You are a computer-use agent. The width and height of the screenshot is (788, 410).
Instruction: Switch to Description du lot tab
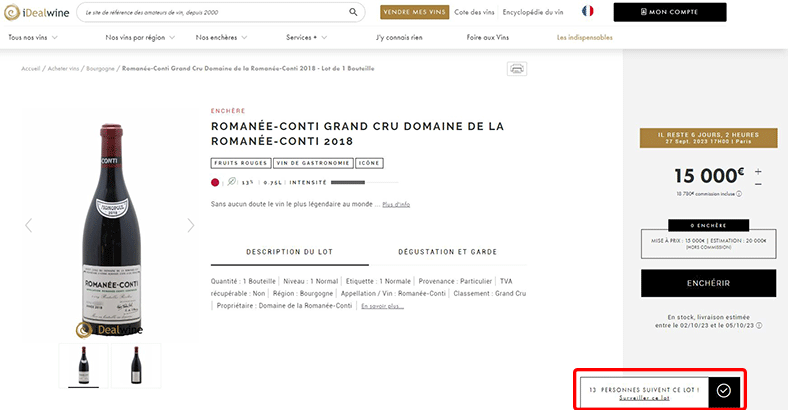(289, 252)
